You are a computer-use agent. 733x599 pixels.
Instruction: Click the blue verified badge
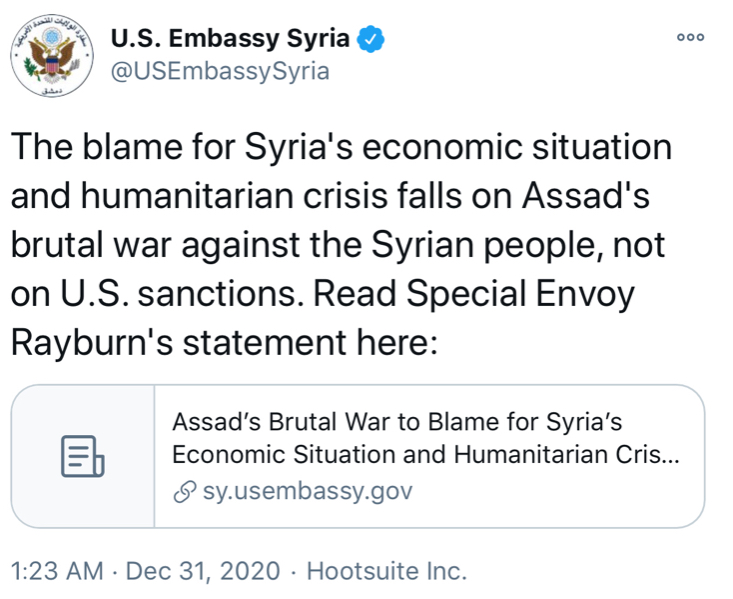pyautogui.click(x=371, y=40)
